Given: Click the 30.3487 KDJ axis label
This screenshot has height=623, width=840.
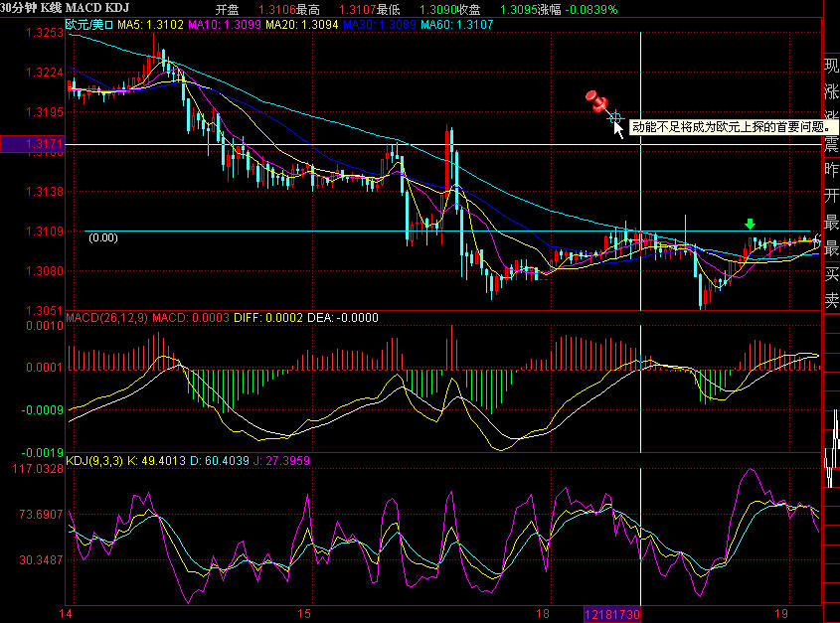Looking at the screenshot, I should (41, 560).
